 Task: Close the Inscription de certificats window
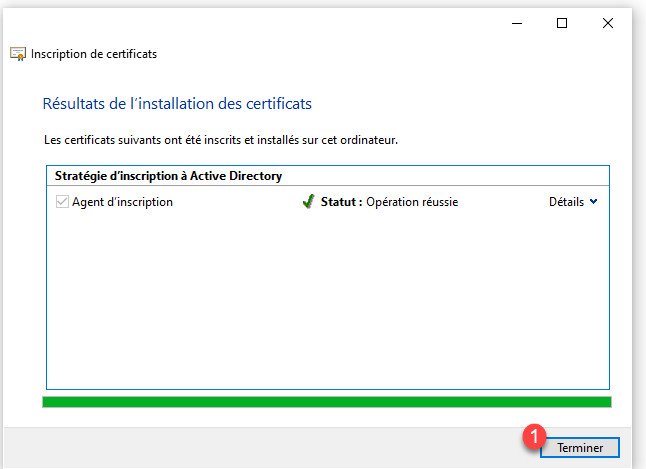point(608,23)
